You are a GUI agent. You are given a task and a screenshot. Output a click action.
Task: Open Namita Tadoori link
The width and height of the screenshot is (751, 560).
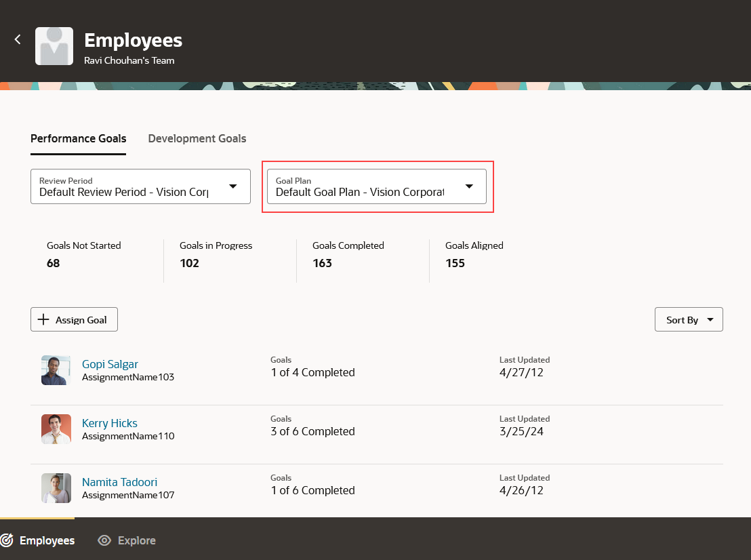(119, 482)
